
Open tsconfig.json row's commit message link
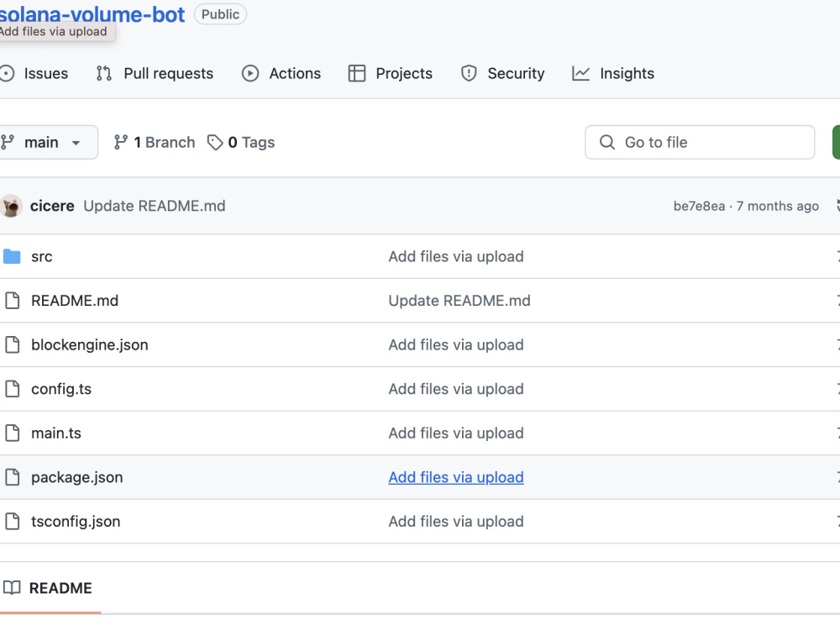click(456, 522)
